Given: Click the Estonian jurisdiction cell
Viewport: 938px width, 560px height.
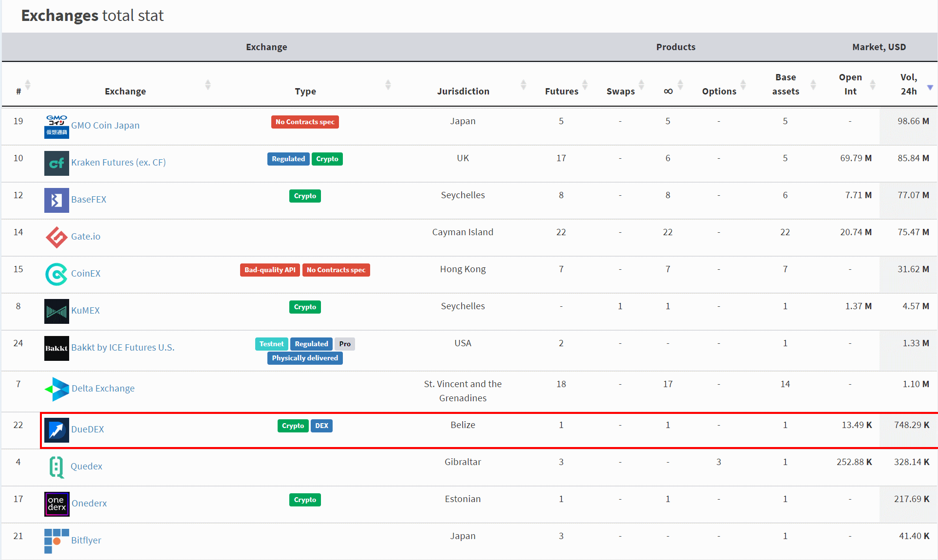Looking at the screenshot, I should pyautogui.click(x=463, y=499).
